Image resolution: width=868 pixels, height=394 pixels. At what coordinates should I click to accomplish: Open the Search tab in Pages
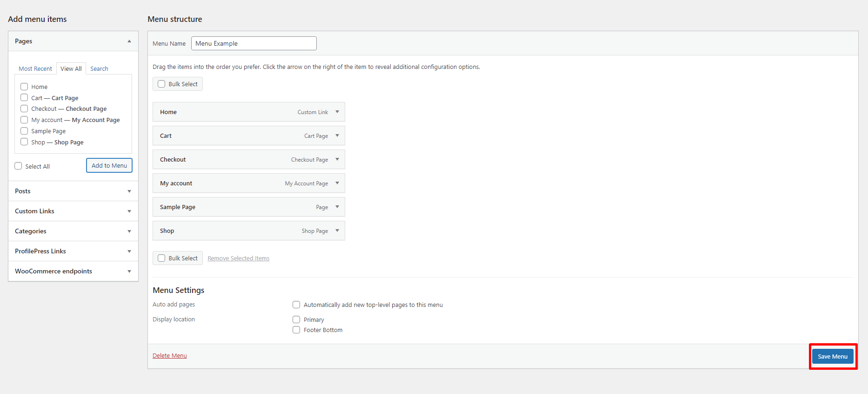99,68
